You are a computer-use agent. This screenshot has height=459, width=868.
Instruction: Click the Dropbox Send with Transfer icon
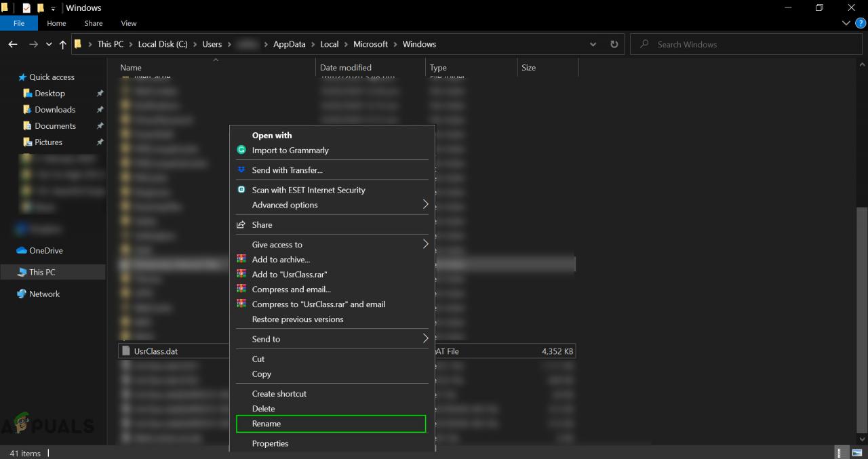(x=241, y=169)
